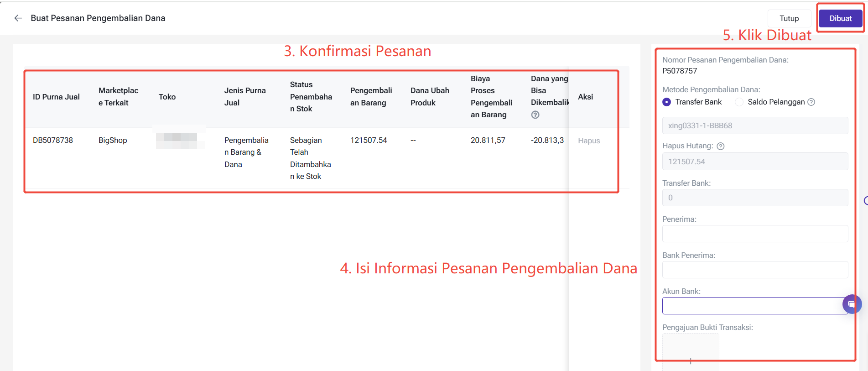The image size is (868, 371).
Task: Click the Transfer Bank amount field
Action: [x=755, y=198]
